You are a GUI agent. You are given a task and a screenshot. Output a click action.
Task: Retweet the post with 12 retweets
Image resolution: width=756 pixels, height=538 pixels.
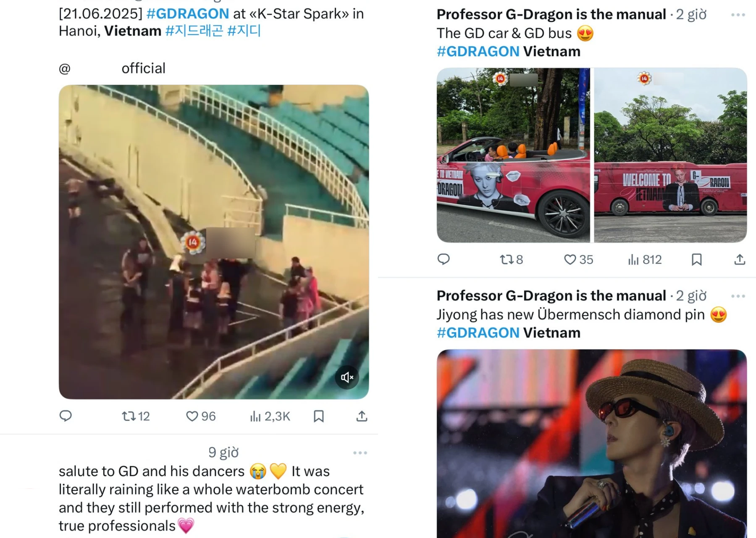(x=135, y=416)
